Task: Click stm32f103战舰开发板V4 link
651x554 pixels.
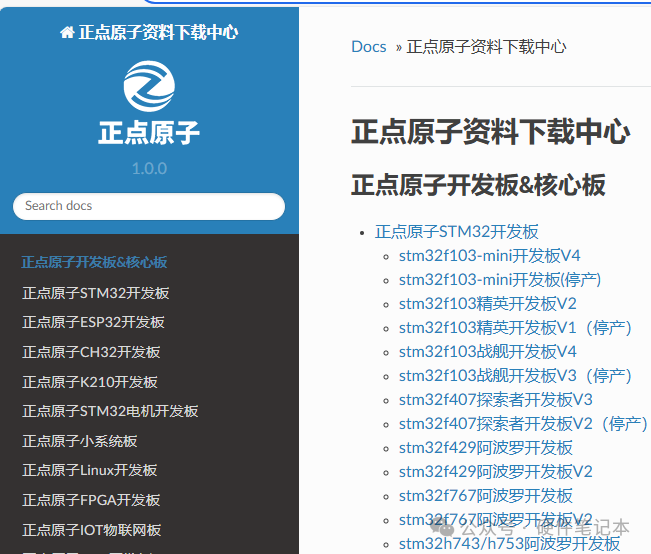Action: pos(487,351)
